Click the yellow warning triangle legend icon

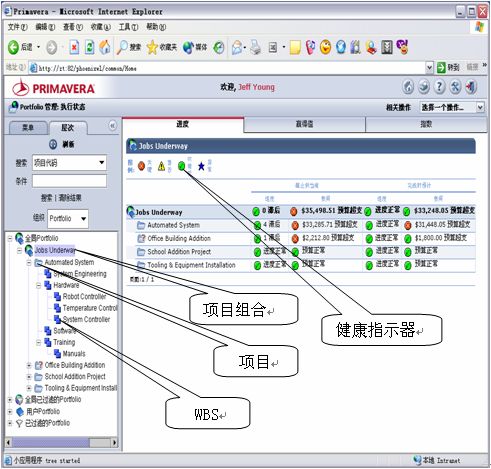(161, 166)
